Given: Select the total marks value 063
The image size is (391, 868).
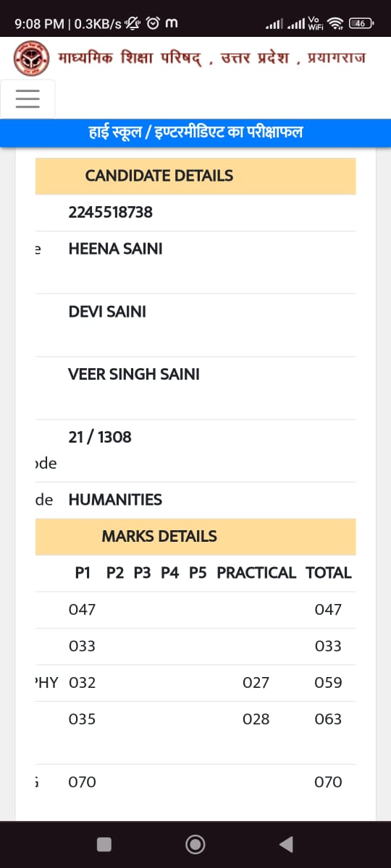Looking at the screenshot, I should (x=328, y=720).
